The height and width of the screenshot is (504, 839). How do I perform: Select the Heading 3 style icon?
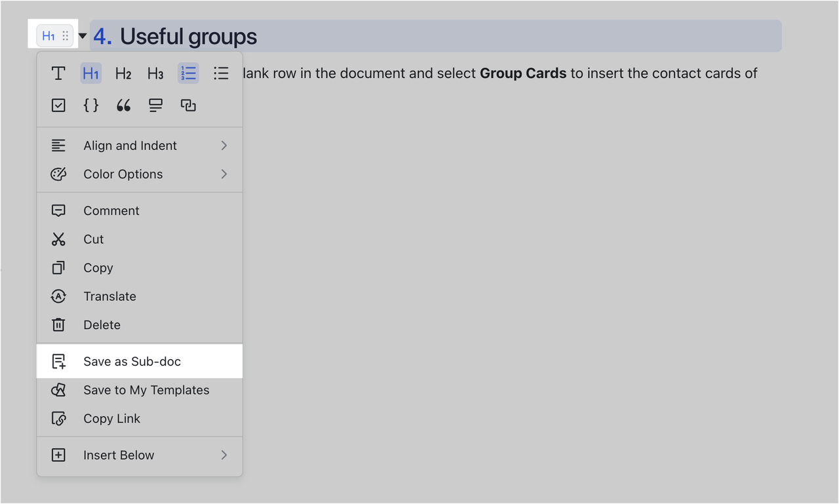click(155, 73)
